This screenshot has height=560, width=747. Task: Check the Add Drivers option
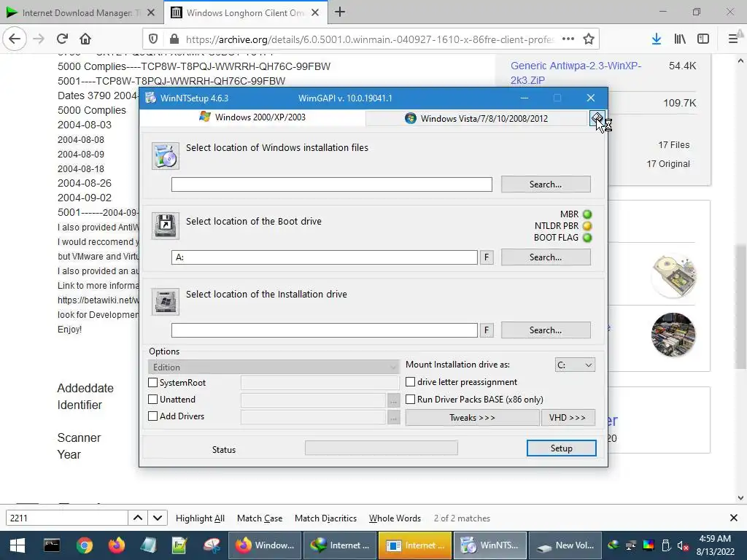(x=153, y=416)
